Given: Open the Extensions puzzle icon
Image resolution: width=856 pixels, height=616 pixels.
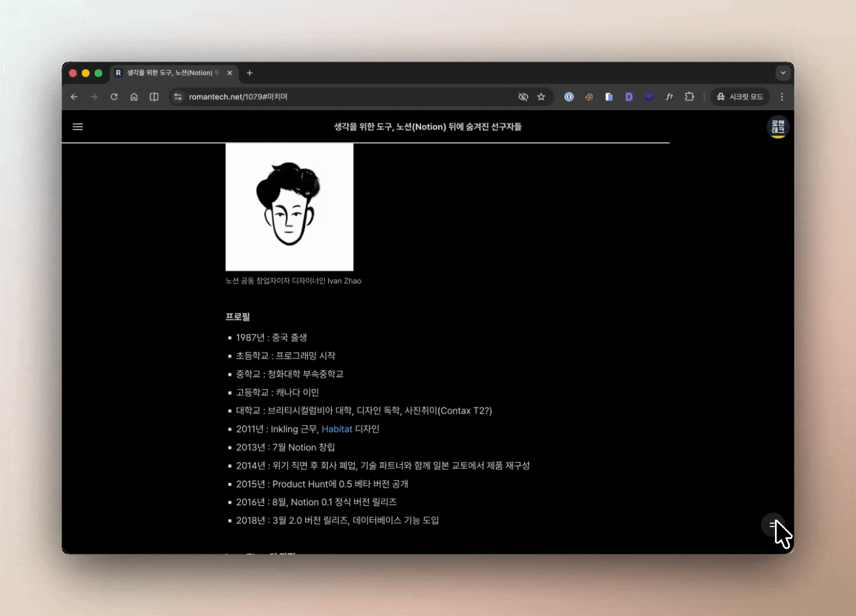Looking at the screenshot, I should 689,97.
